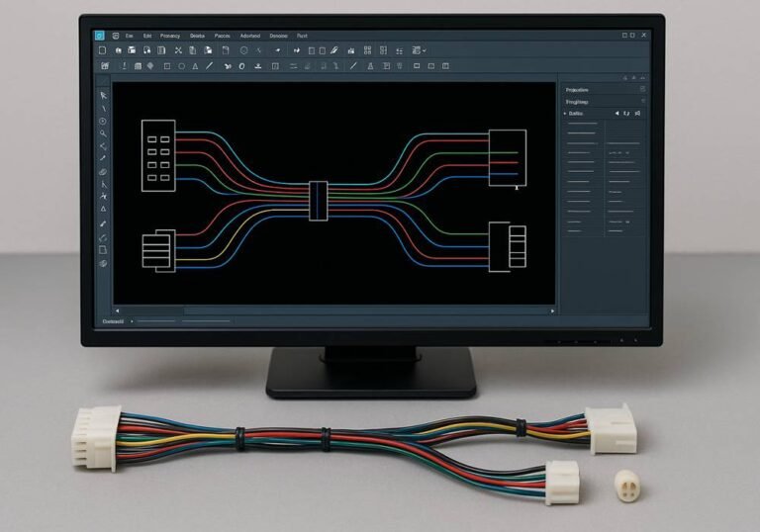760x532 pixels.
Task: Click the icon beside the Projection panel header
Action: tap(642, 89)
